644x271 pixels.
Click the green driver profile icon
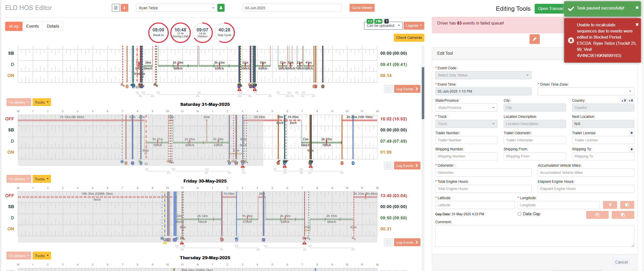click(x=221, y=8)
